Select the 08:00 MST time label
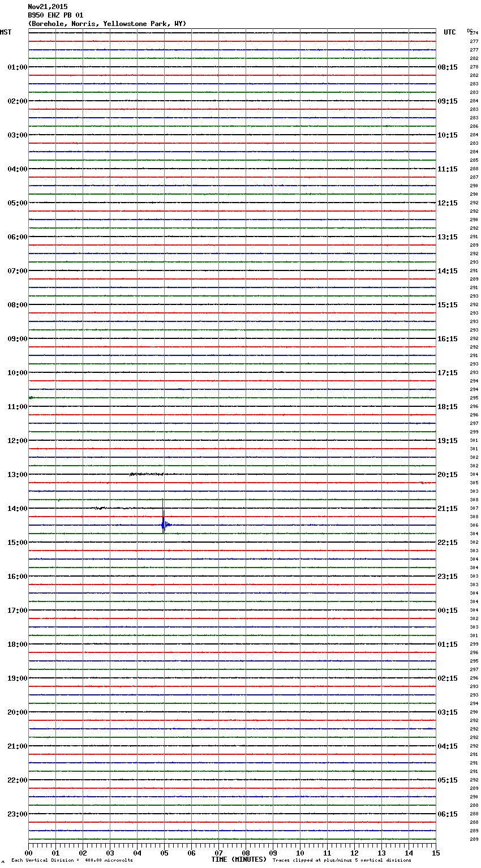 tap(18, 305)
